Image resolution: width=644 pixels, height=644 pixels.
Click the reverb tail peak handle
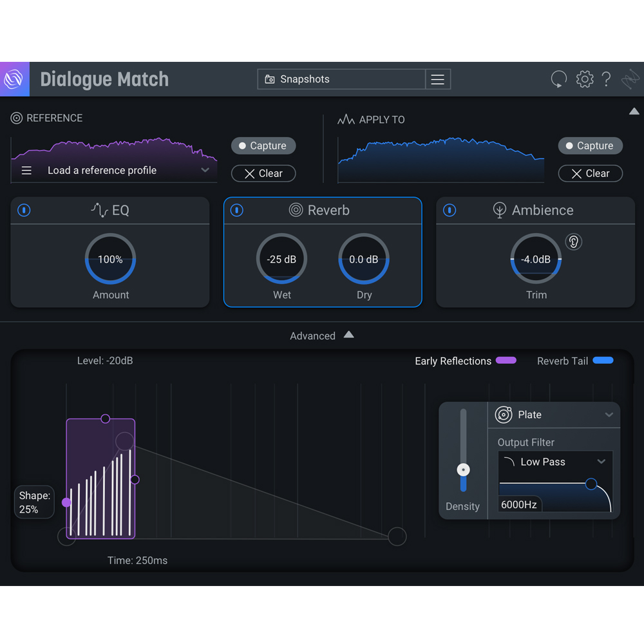click(124, 441)
